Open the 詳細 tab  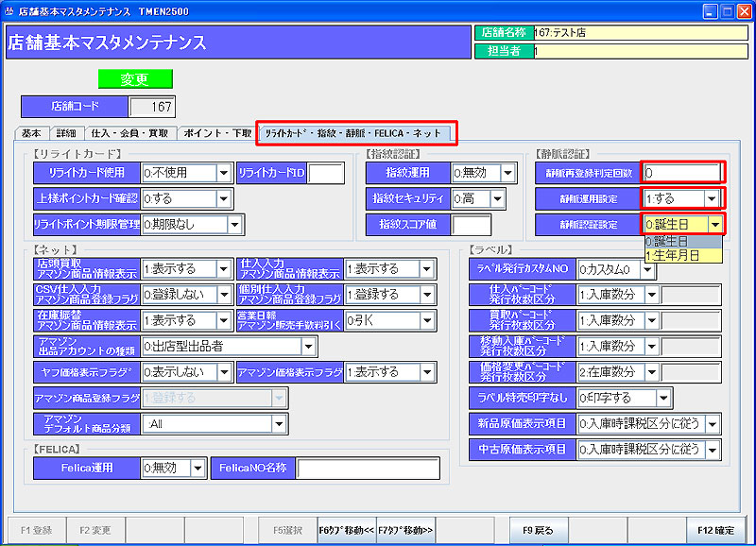[66, 133]
